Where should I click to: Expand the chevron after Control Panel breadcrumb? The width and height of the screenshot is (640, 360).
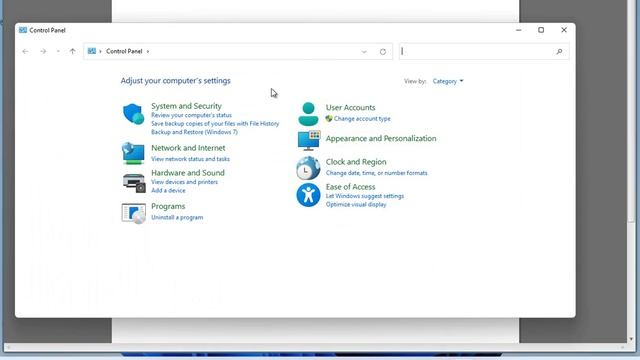pos(148,51)
